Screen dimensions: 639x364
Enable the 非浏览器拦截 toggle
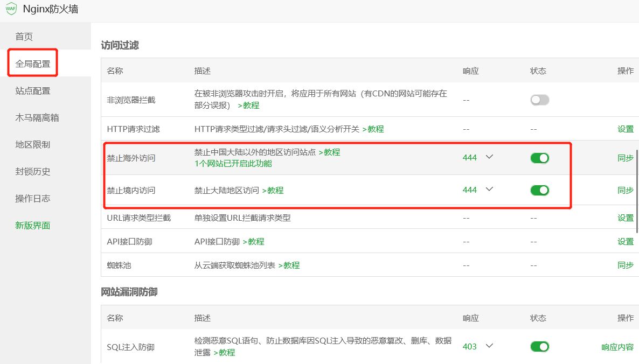click(x=539, y=100)
